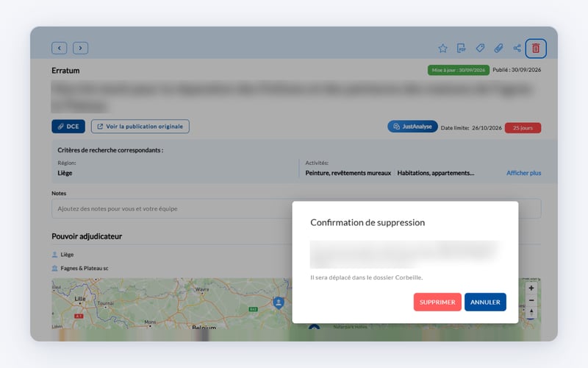Go to the previous publication with the left arrow

[x=60, y=48]
